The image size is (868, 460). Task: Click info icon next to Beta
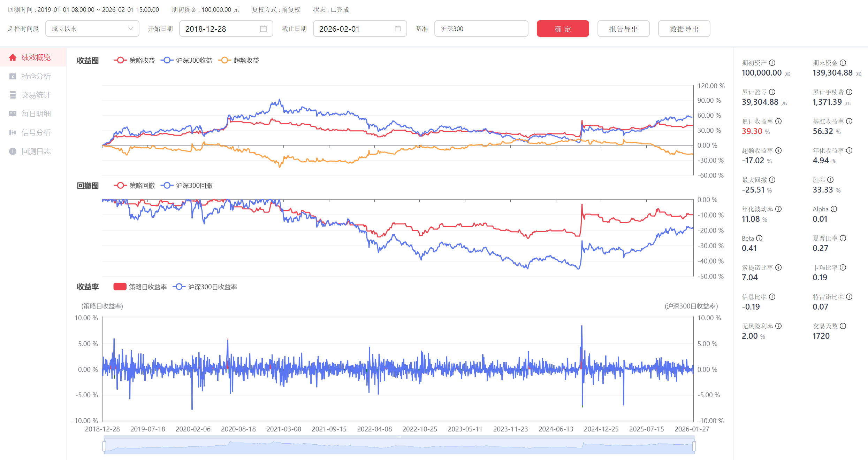pos(759,238)
